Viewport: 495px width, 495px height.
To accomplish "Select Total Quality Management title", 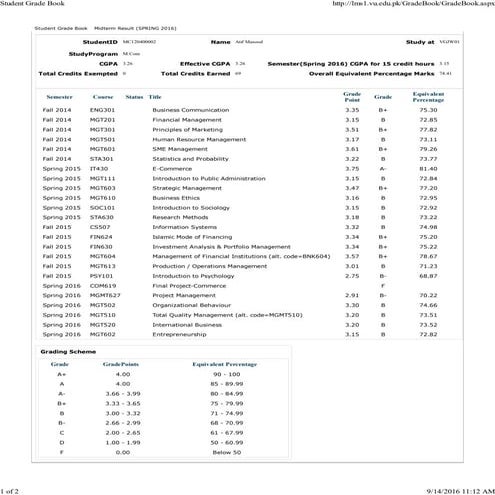I will pos(227,315).
